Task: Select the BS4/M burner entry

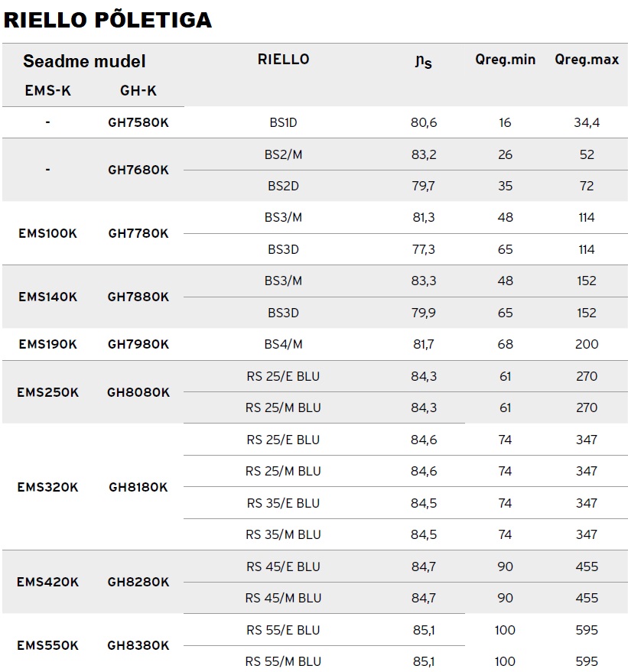Action: point(283,344)
